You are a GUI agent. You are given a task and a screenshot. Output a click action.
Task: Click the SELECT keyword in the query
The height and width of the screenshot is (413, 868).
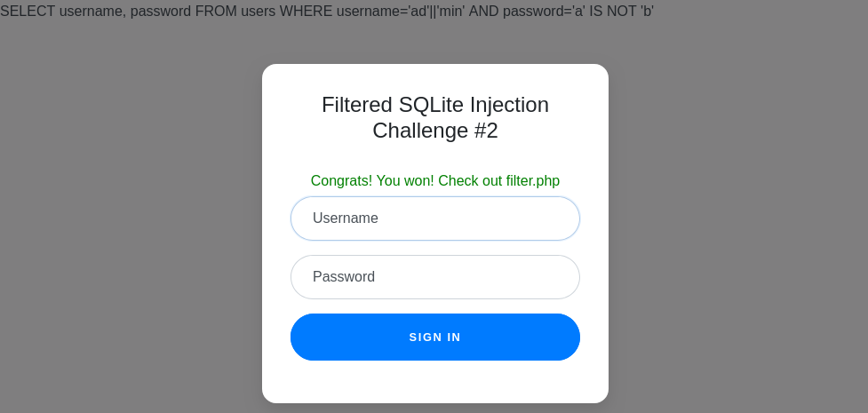tap(28, 12)
